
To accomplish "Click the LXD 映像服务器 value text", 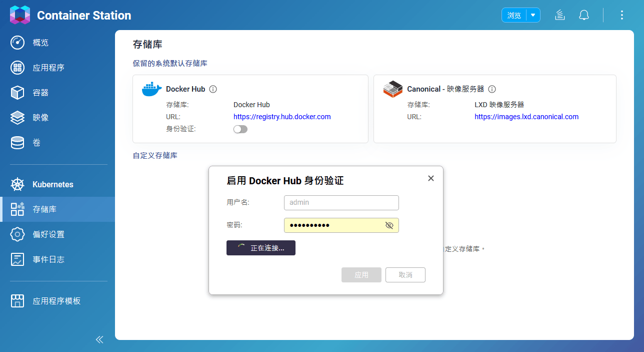I will click(499, 105).
